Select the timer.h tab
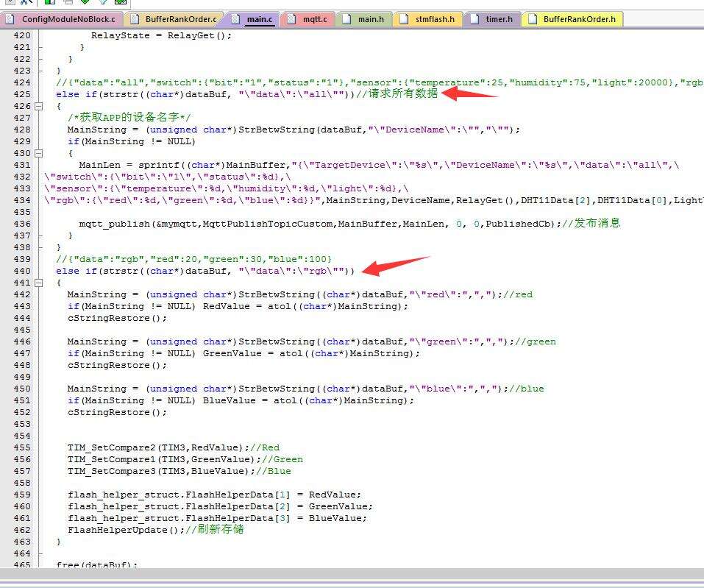Viewport: 704px width, 588px height. click(x=499, y=19)
